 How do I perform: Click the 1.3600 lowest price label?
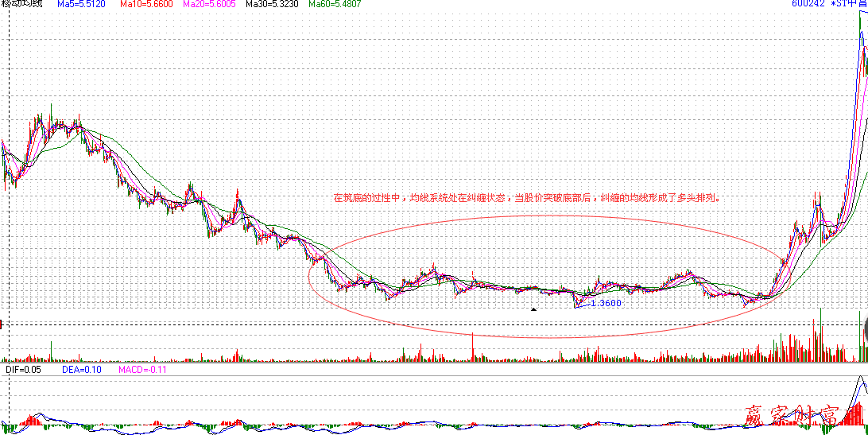(605, 303)
